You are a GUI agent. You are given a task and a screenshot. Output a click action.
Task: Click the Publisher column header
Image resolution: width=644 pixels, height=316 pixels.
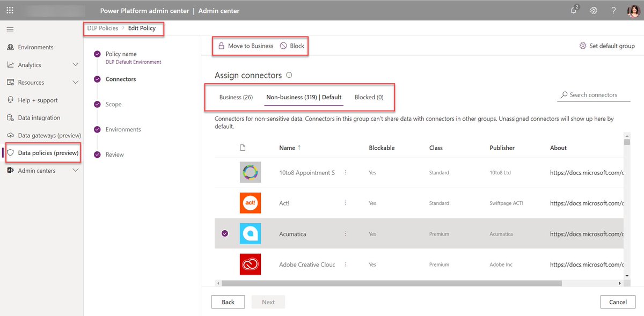(x=502, y=148)
